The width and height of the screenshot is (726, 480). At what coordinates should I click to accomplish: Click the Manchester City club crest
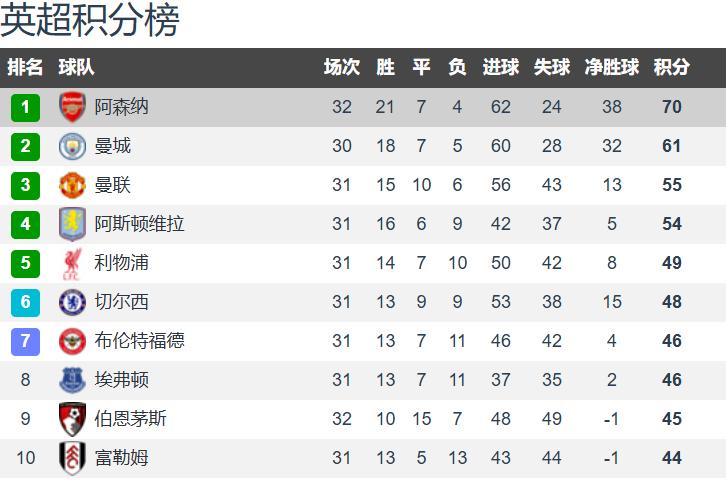73,146
